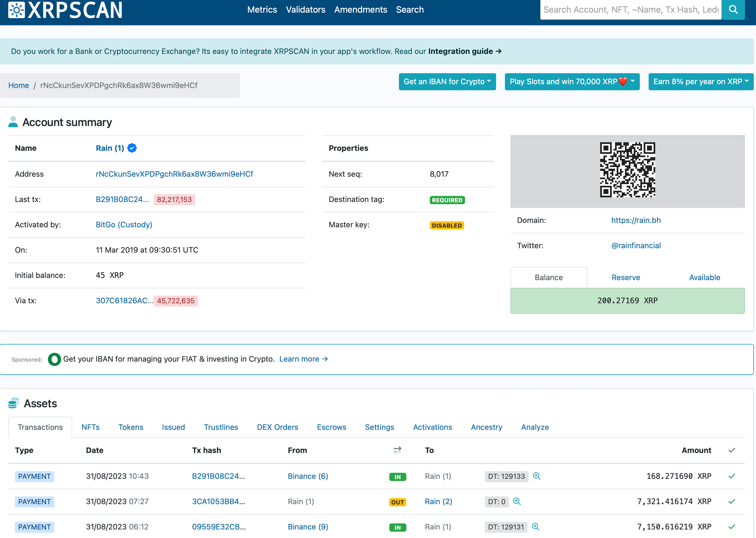Screen dimensions: 756x538
Task: Open the https://rain.bh domain link
Action: (636, 220)
